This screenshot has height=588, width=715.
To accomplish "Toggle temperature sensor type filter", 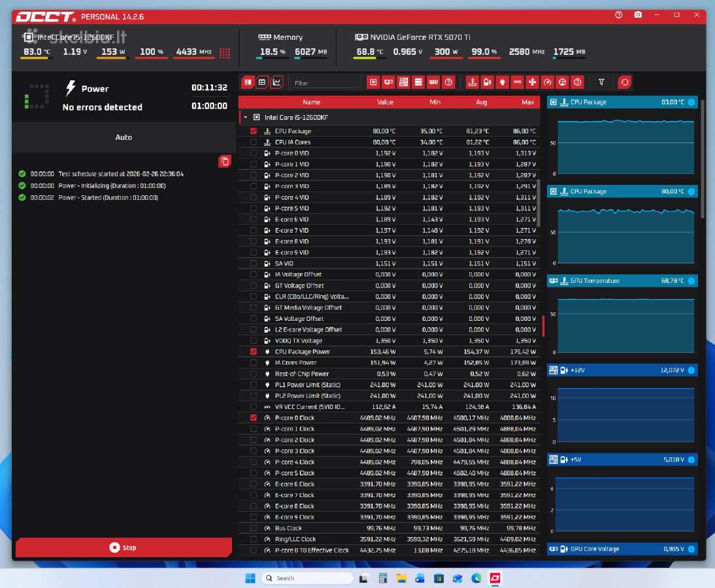I will point(473,82).
